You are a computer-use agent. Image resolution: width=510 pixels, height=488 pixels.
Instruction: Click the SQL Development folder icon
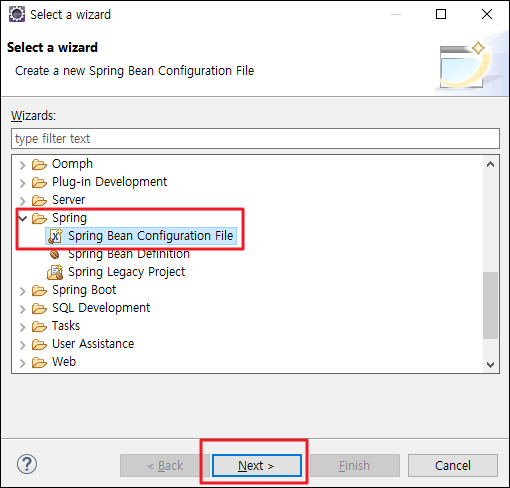39,308
